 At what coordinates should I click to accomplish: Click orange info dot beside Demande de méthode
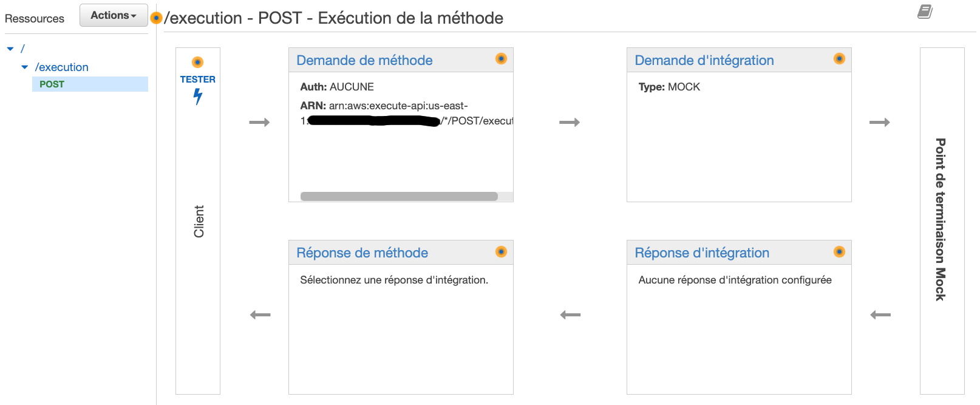501,59
